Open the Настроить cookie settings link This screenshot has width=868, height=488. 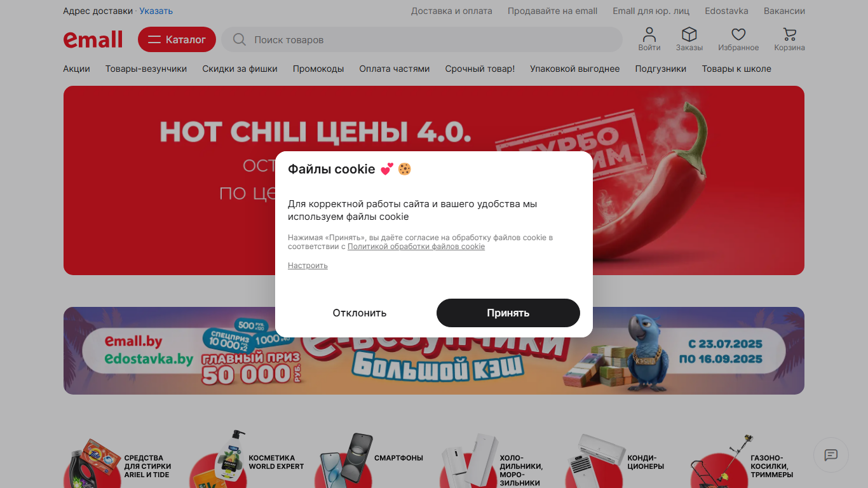tap(308, 266)
